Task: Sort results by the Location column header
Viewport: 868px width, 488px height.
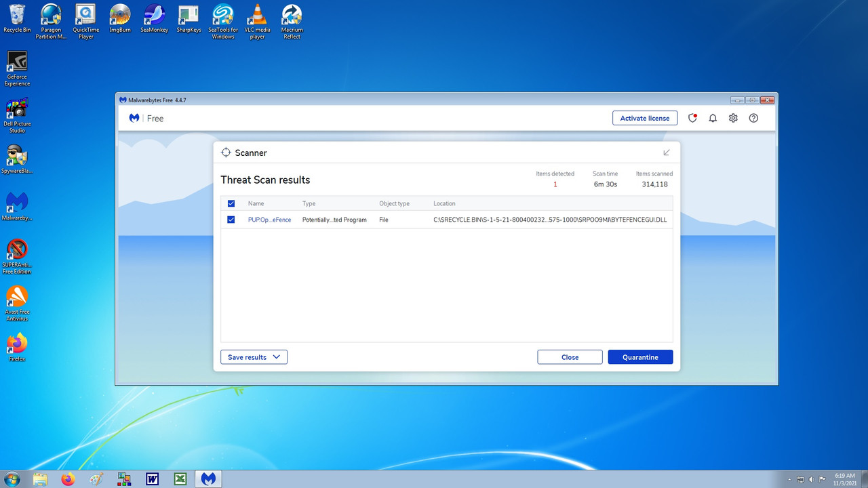Action: click(444, 203)
